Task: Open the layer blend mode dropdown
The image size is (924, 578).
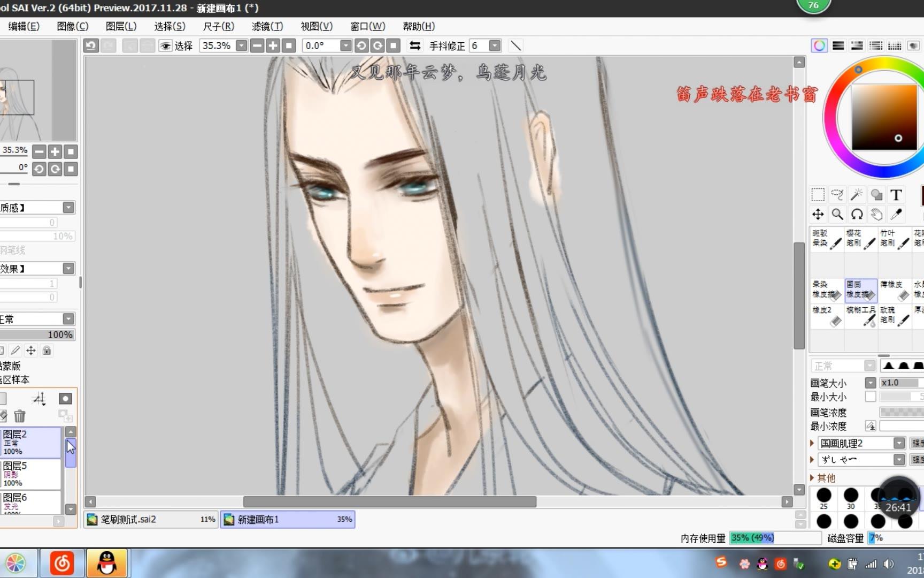Action: 68,319
